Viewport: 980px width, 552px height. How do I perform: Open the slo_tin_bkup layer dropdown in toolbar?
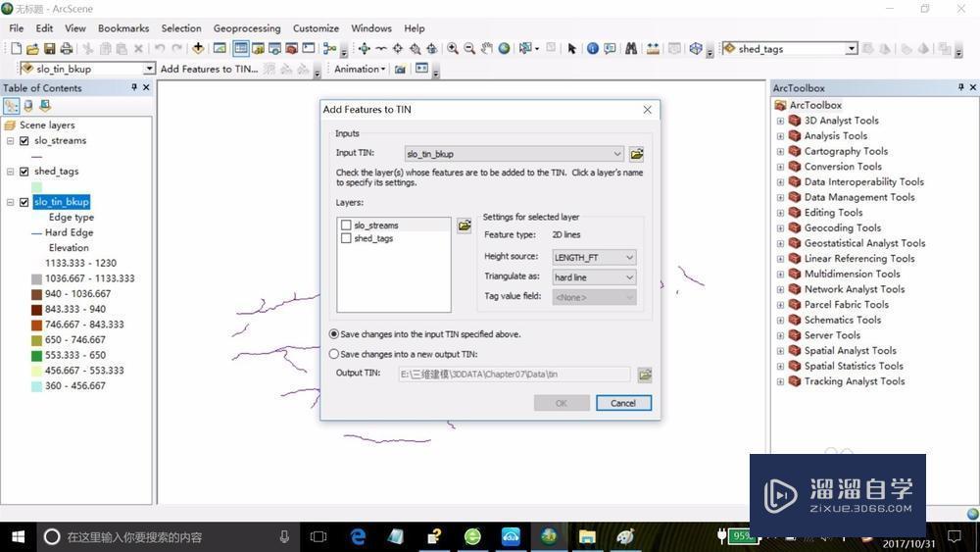[x=149, y=68]
